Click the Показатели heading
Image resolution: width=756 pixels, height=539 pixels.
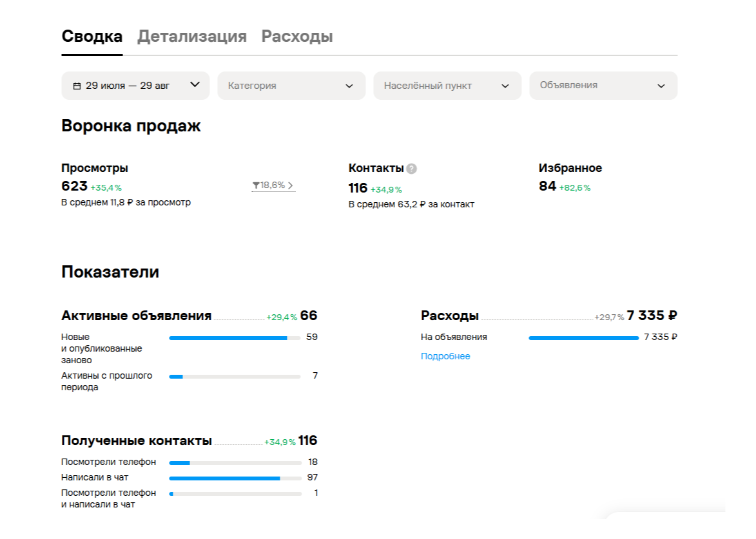tap(110, 272)
